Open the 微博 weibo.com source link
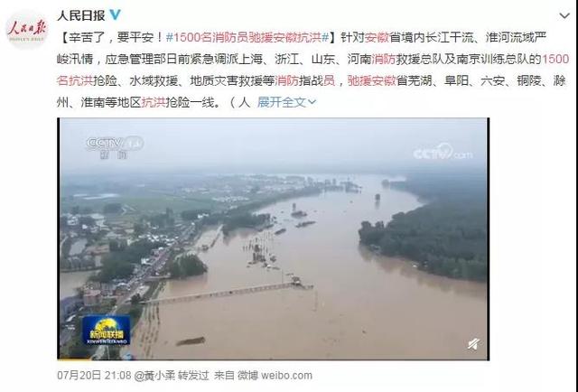This screenshot has height=392, width=578. coord(275,376)
